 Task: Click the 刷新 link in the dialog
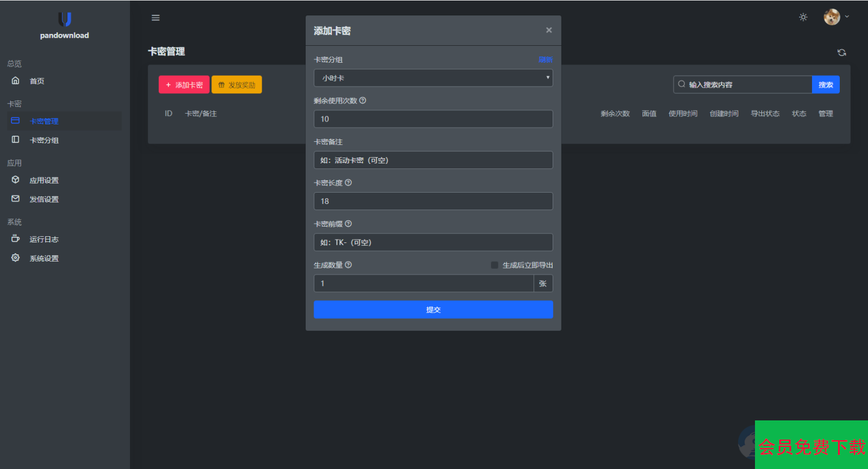point(545,60)
